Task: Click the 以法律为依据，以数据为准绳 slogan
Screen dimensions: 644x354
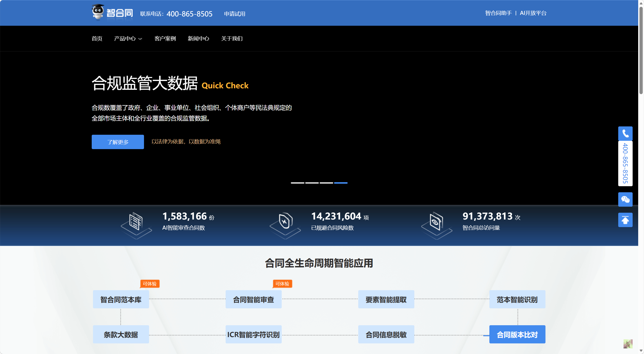Action: click(186, 142)
